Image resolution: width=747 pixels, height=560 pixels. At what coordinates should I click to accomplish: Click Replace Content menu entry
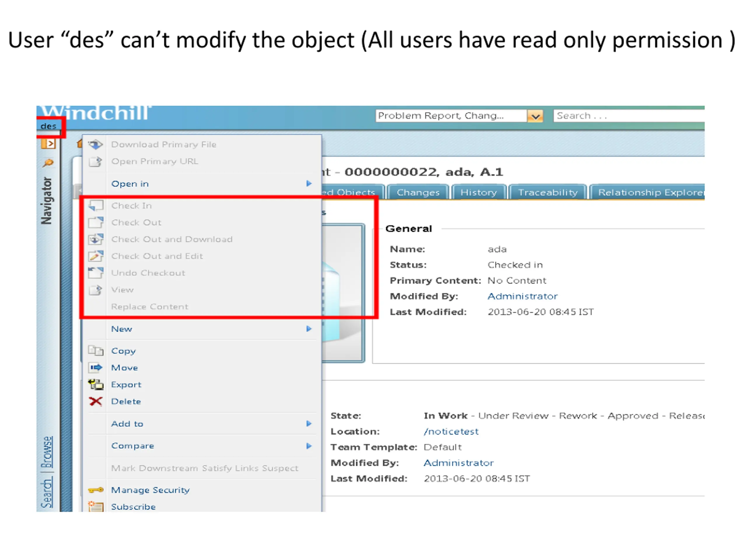[x=150, y=307]
